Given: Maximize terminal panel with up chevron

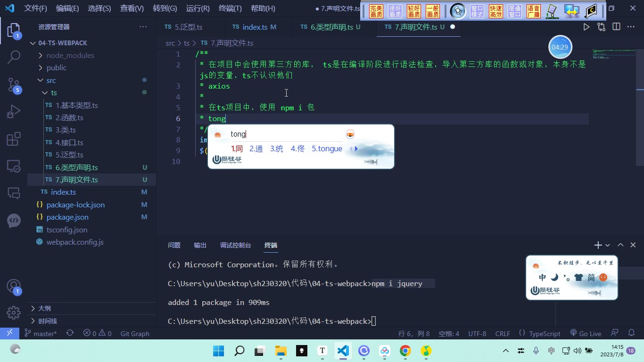Looking at the screenshot, I should click(620, 245).
